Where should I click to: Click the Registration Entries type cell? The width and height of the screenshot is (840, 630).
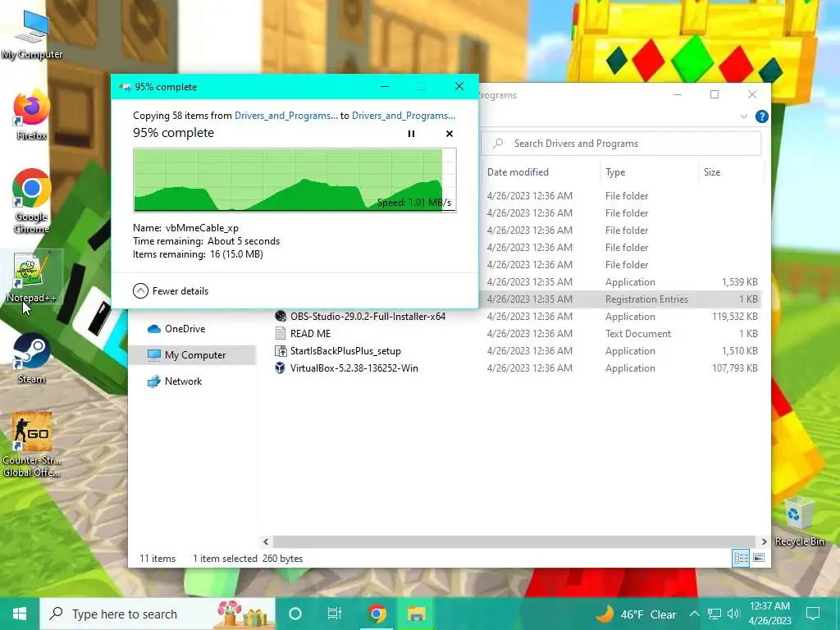646,299
